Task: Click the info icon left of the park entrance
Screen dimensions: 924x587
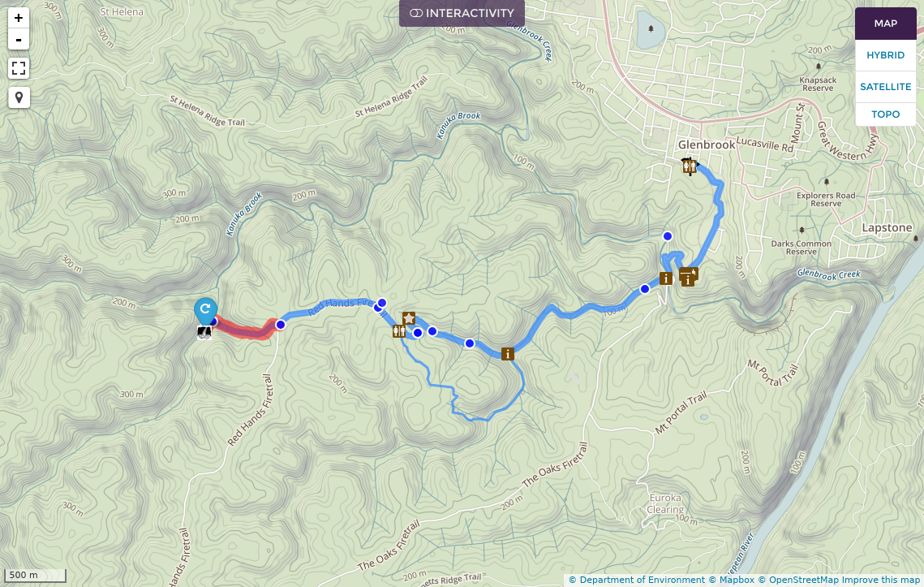Action: (666, 278)
